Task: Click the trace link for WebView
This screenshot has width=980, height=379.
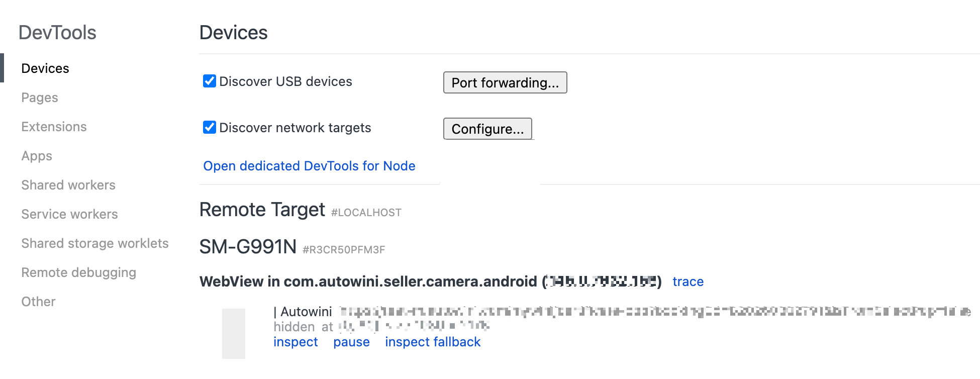Action: click(x=688, y=281)
